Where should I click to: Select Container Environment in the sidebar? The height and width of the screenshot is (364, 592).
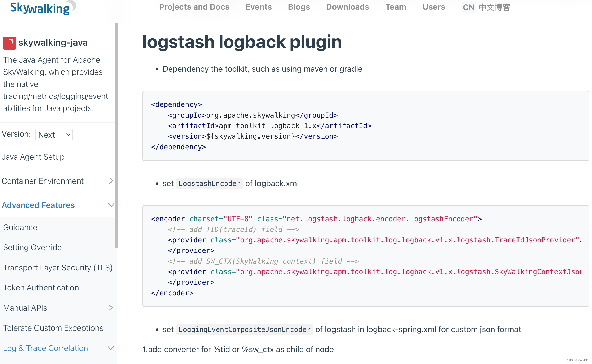point(43,181)
